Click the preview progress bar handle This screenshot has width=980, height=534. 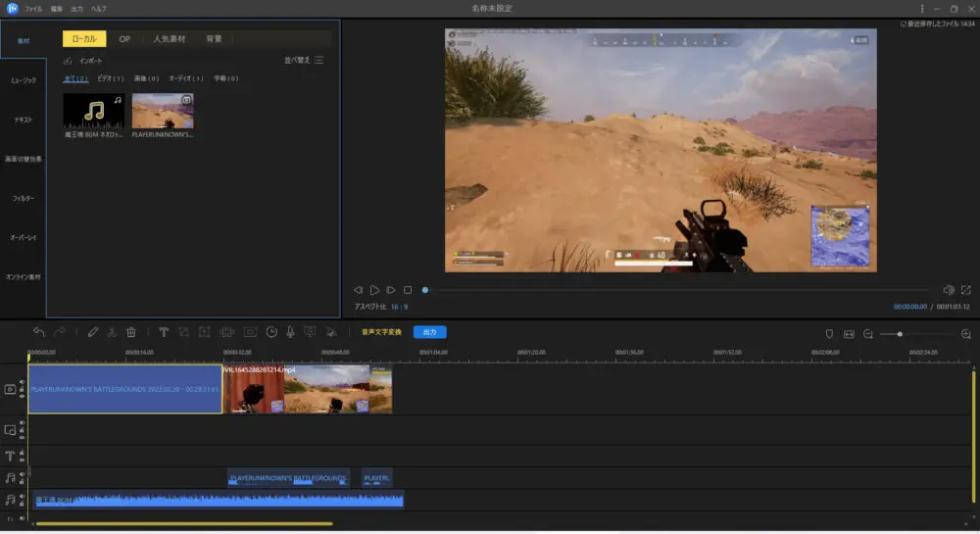pyautogui.click(x=425, y=290)
